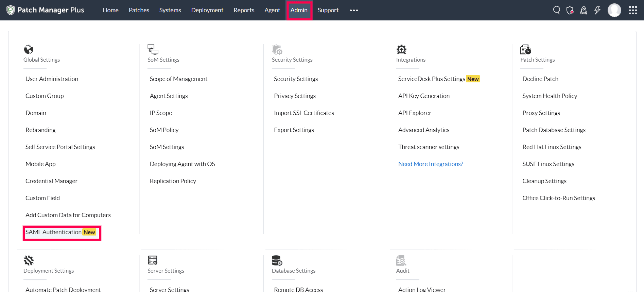
Task: Click the lightning bolt quick actions icon
Action: click(x=597, y=10)
